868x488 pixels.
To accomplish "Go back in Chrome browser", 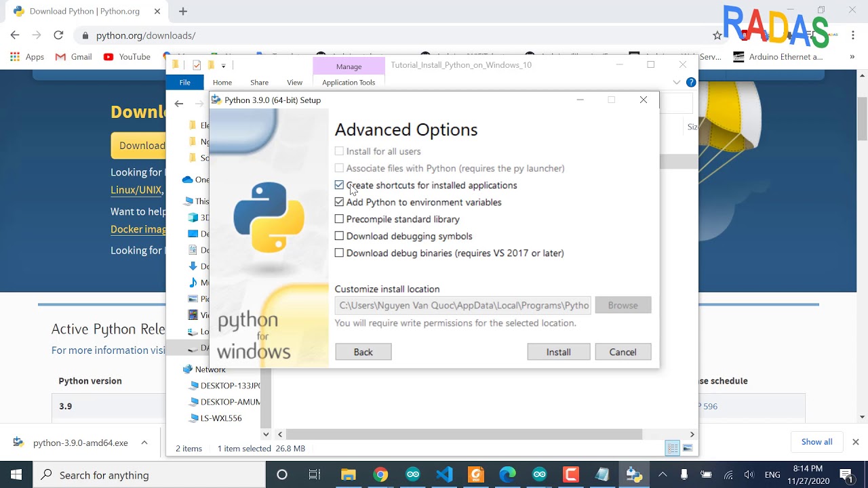I will [15, 35].
